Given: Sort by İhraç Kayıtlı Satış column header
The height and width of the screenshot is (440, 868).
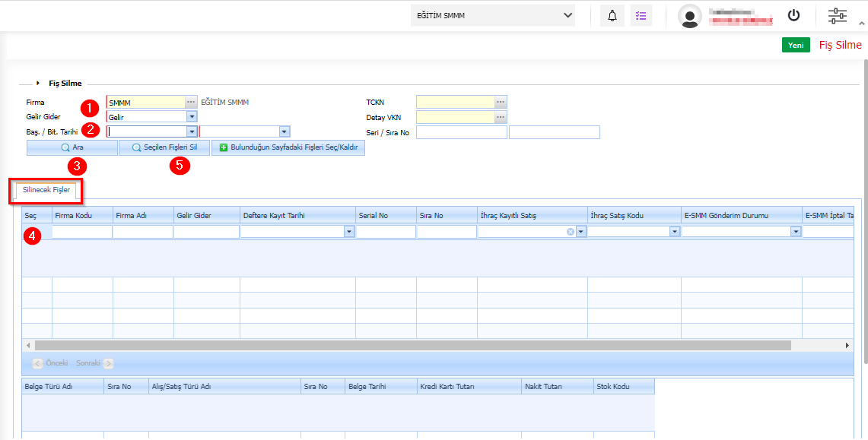Looking at the screenshot, I should click(x=533, y=215).
